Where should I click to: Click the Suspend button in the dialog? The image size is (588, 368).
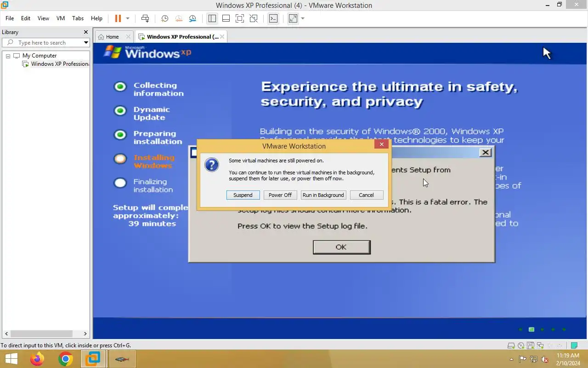click(x=243, y=195)
